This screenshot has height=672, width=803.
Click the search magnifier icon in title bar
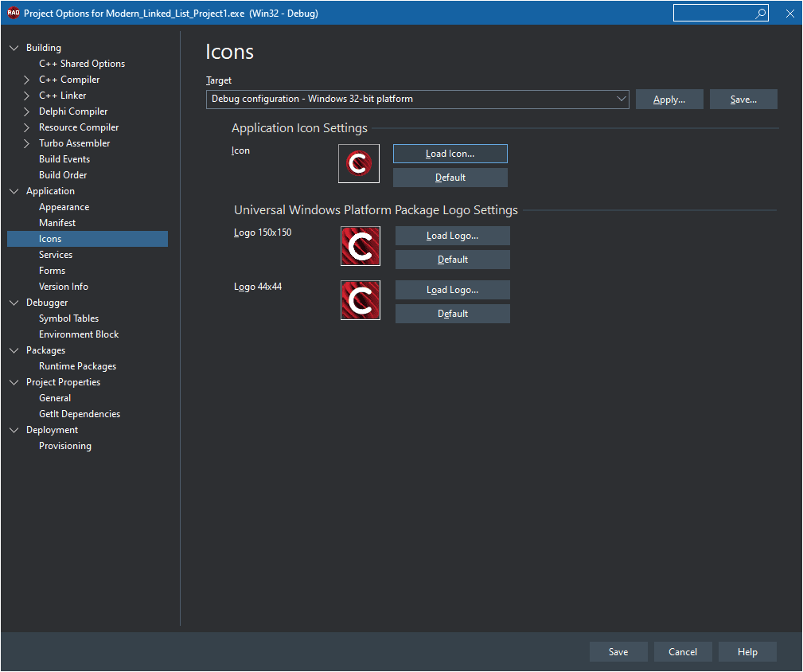[761, 14]
